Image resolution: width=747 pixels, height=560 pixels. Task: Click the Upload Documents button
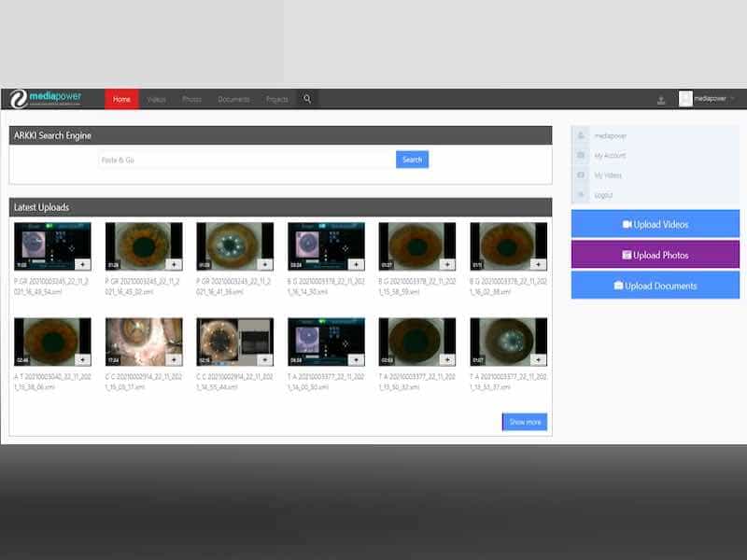pos(655,286)
